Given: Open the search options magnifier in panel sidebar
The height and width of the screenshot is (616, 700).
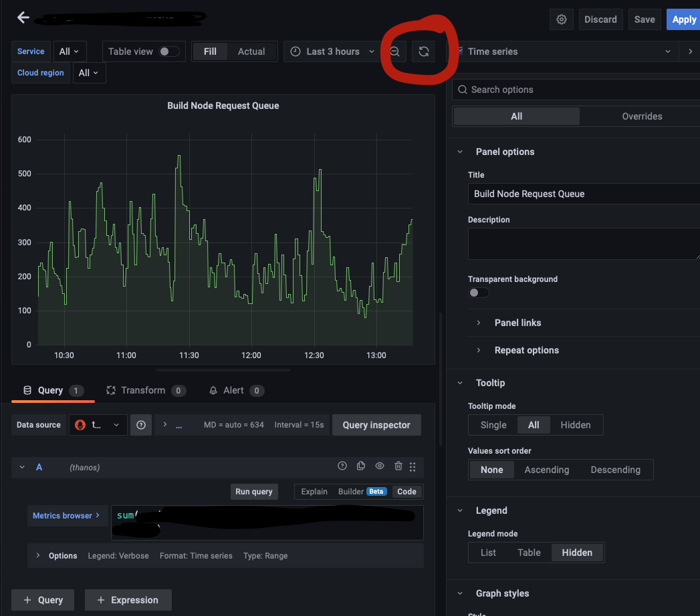Looking at the screenshot, I should coord(462,89).
